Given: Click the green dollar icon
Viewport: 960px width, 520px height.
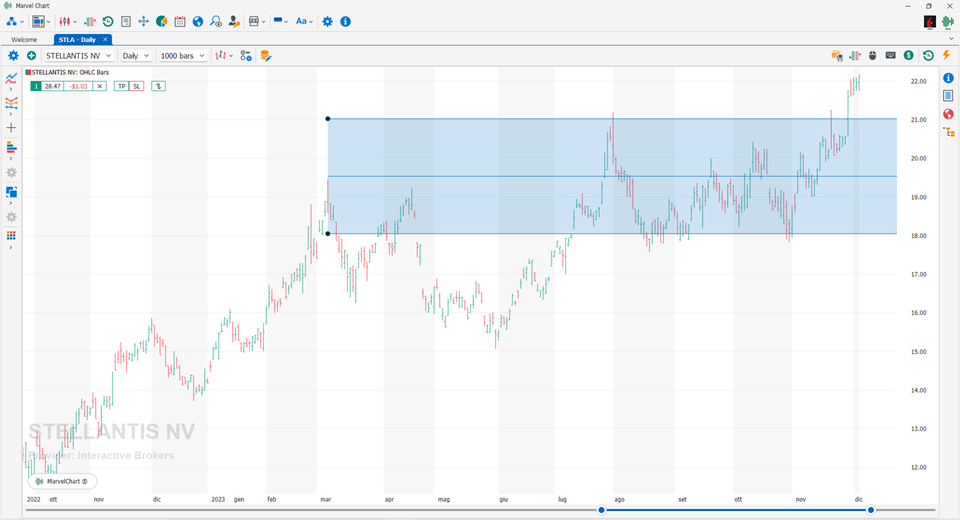Looking at the screenshot, I should point(909,56).
